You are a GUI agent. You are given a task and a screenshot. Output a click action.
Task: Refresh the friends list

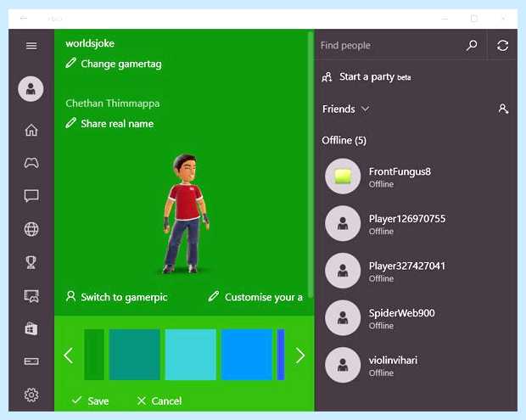502,46
